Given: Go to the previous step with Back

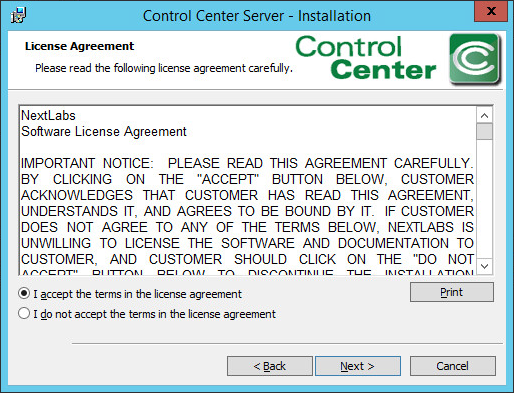Looking at the screenshot, I should coord(270,366).
